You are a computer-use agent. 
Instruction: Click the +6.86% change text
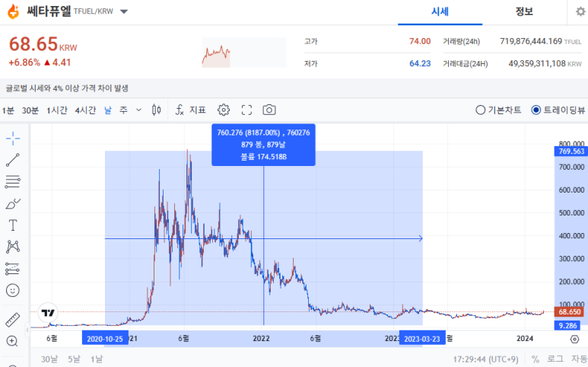[24, 62]
